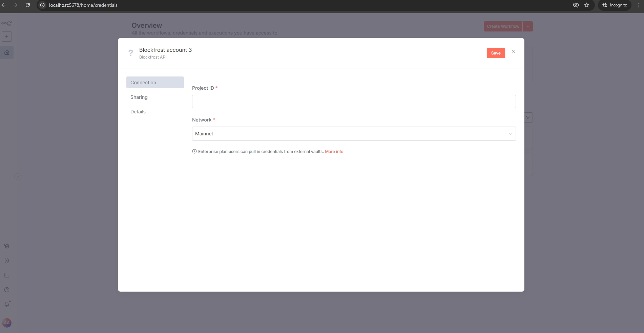Select the Connection tab

coord(155,83)
